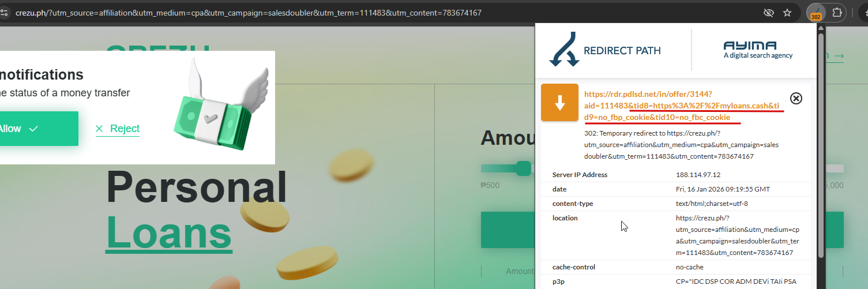868x289 pixels.
Task: Open the Chrome Extensions puzzle icon
Action: tap(837, 12)
